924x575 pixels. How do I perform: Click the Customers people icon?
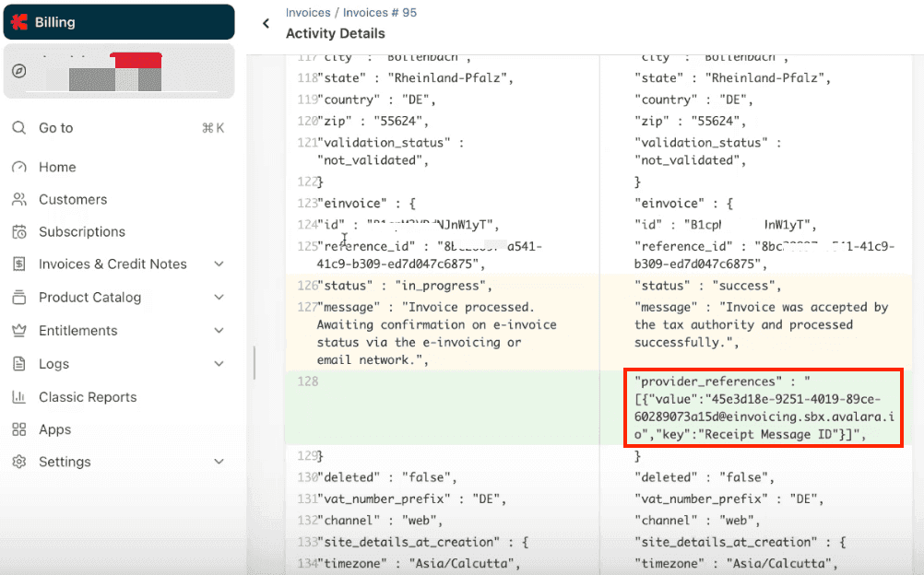coord(19,200)
